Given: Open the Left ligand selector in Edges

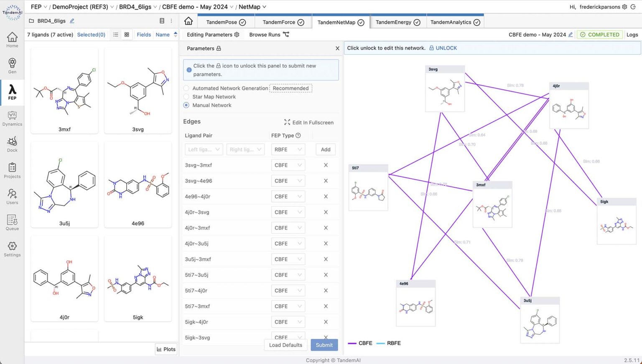Looking at the screenshot, I should coord(204,149).
